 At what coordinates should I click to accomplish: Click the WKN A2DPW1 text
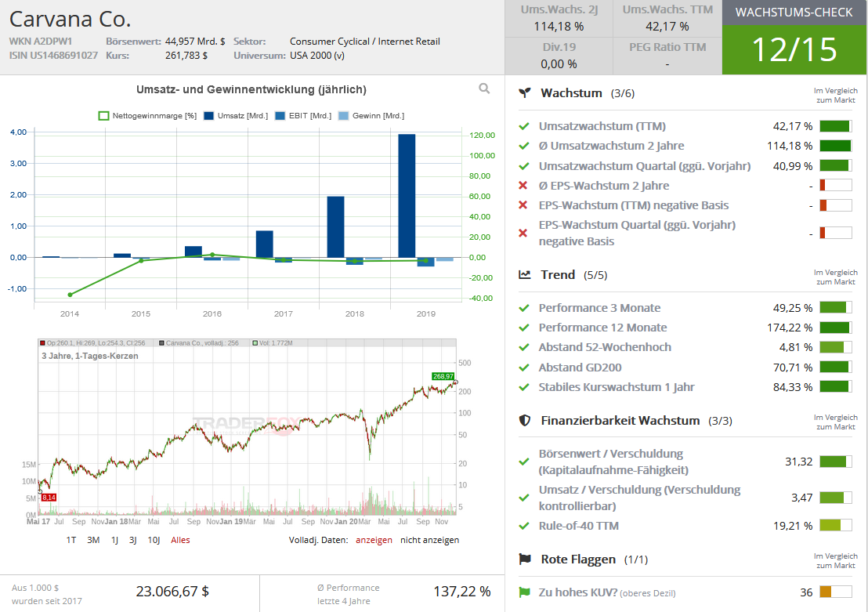coord(41,41)
